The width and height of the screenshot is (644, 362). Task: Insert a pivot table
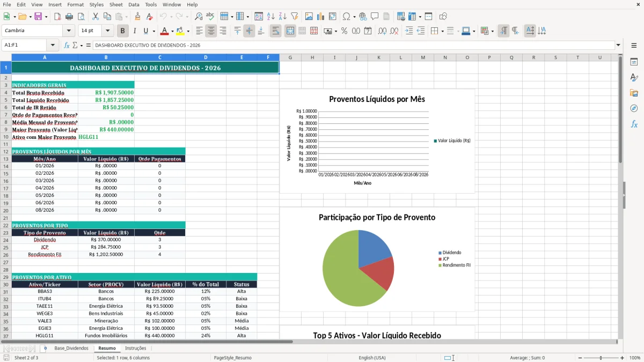point(333,17)
